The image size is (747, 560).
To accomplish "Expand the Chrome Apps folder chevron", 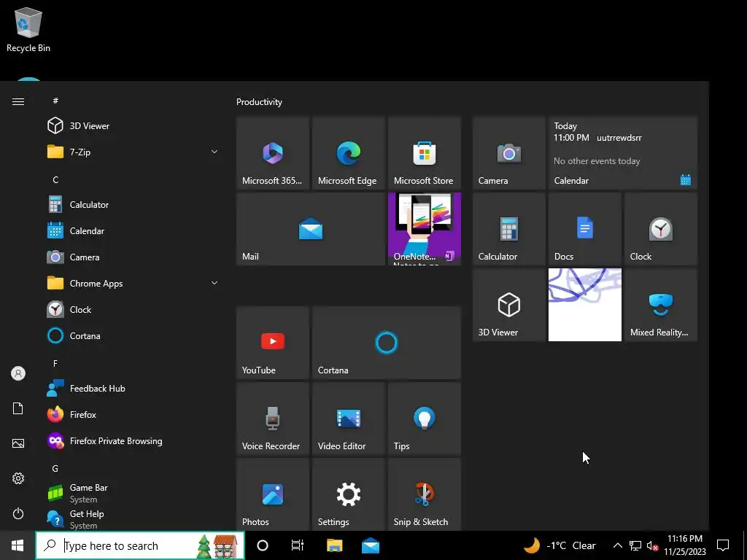I will pyautogui.click(x=214, y=283).
